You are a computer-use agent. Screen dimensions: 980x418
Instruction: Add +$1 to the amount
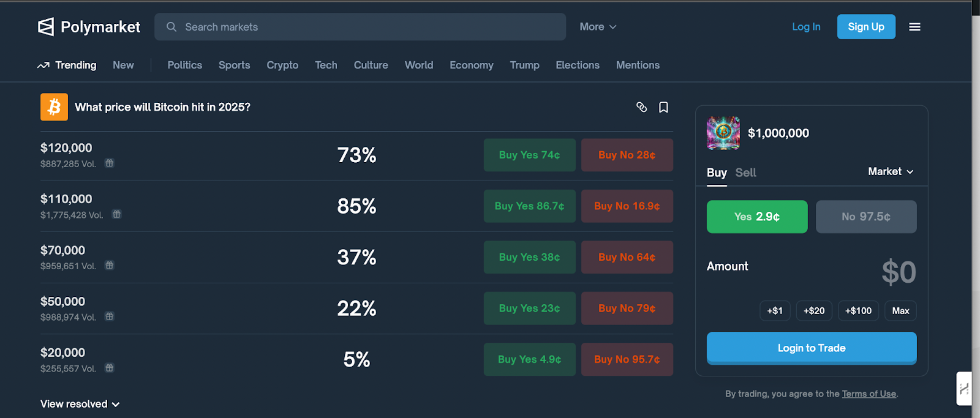tap(775, 311)
